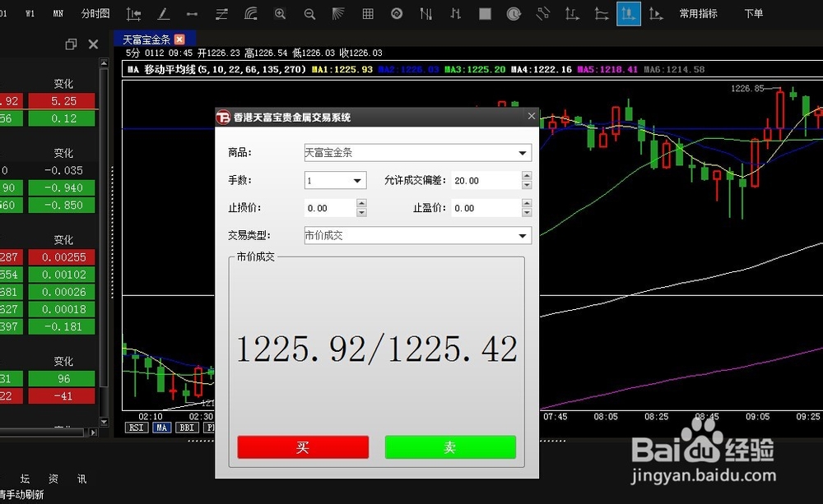Click the 1225.92/1225.42 price quote
Viewport: 823px width, 504px height.
click(x=376, y=349)
